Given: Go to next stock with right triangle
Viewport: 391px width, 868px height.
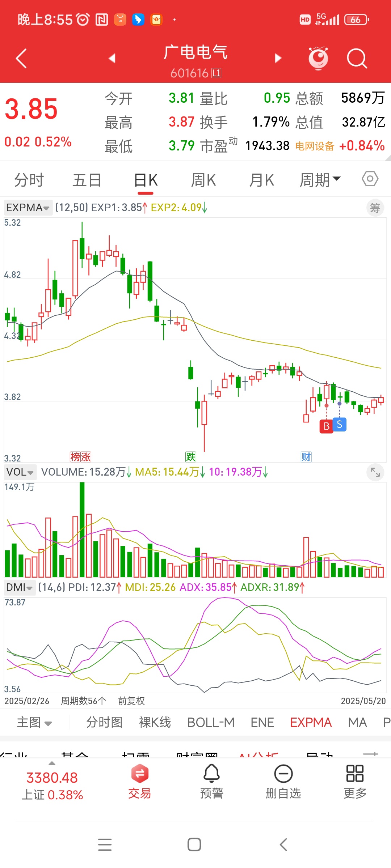Looking at the screenshot, I should pyautogui.click(x=278, y=58).
